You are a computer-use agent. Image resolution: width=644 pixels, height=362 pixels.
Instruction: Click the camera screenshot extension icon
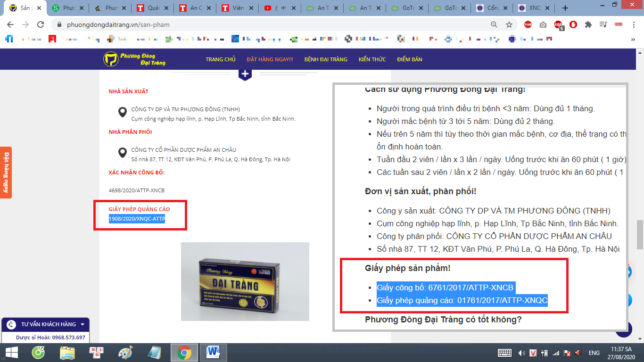[x=543, y=25]
